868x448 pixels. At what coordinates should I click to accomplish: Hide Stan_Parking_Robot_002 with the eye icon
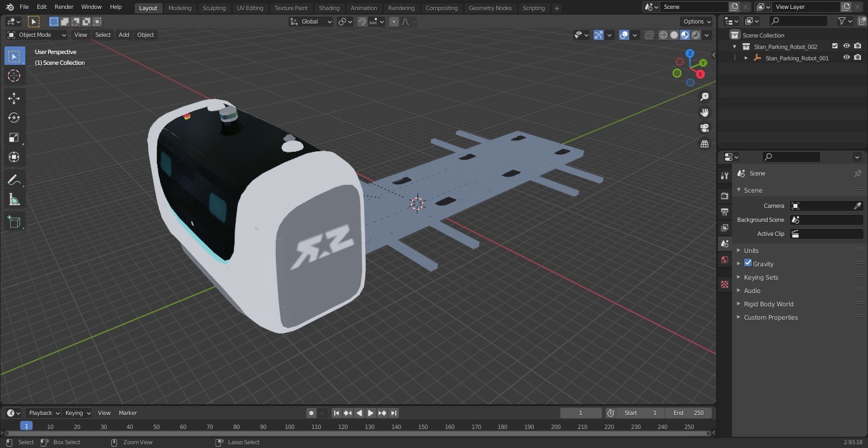tap(846, 46)
